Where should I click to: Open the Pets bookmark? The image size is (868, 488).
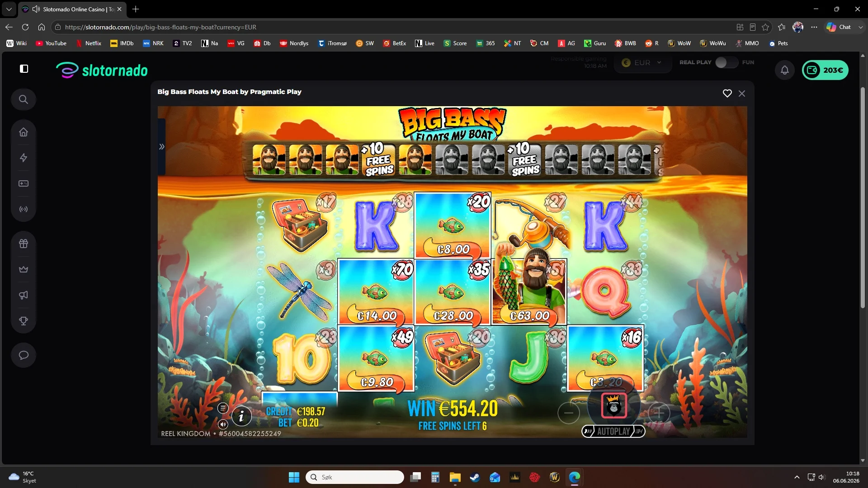tap(778, 43)
